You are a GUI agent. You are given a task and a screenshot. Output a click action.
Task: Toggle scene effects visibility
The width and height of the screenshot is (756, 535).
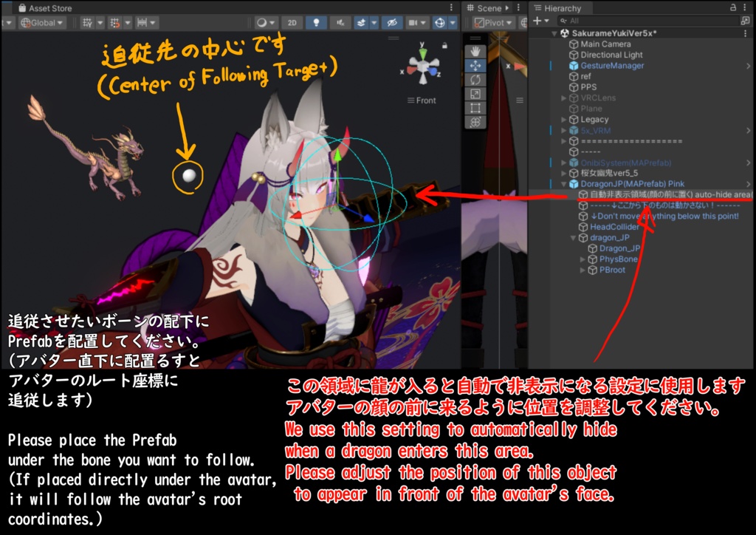click(361, 21)
